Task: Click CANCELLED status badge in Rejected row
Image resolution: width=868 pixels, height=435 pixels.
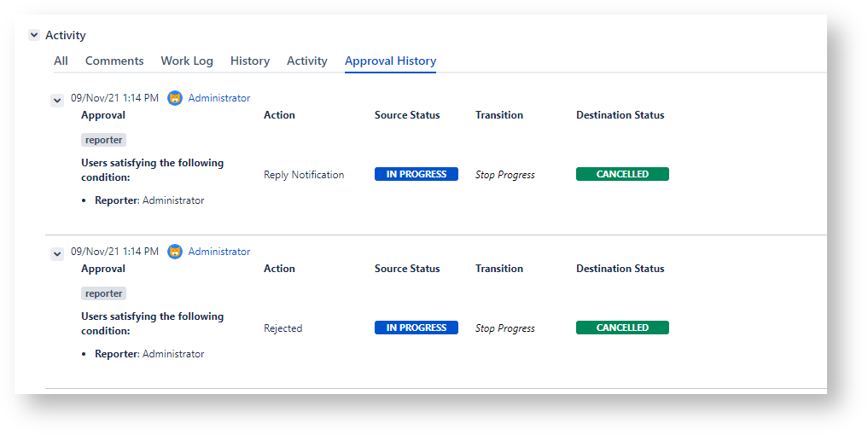Action: (622, 328)
